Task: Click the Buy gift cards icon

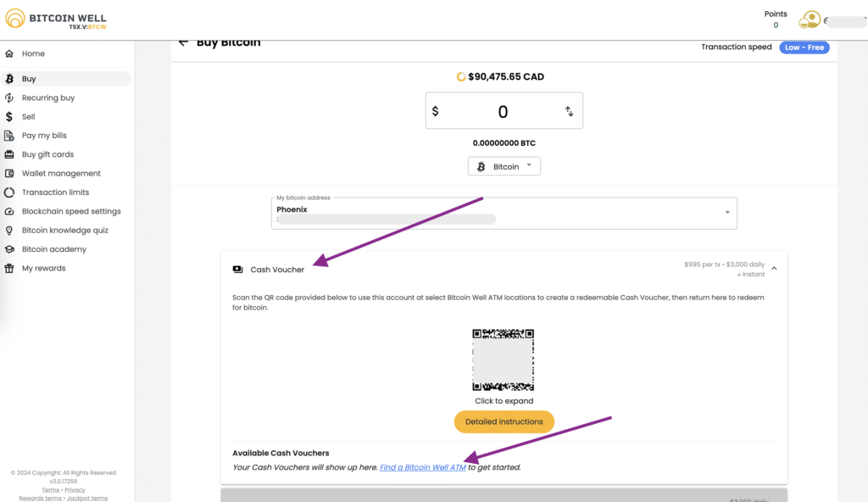Action: (x=9, y=154)
